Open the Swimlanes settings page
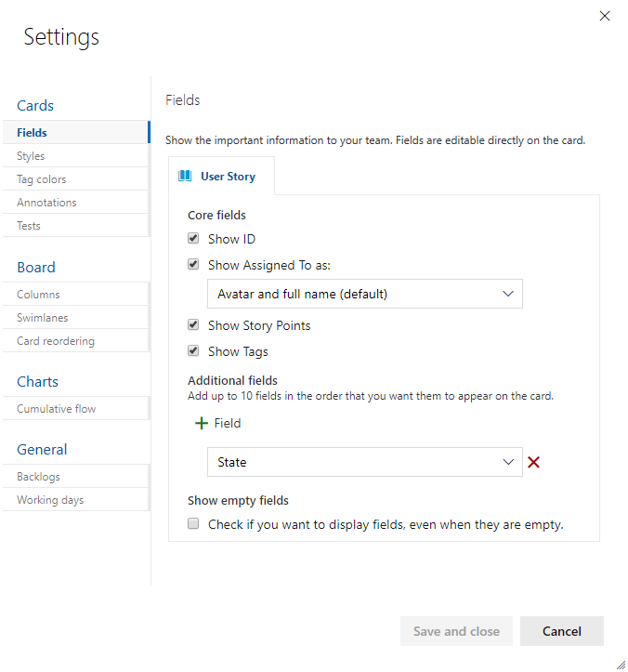Viewport: 628px width, 672px height. [76, 317]
